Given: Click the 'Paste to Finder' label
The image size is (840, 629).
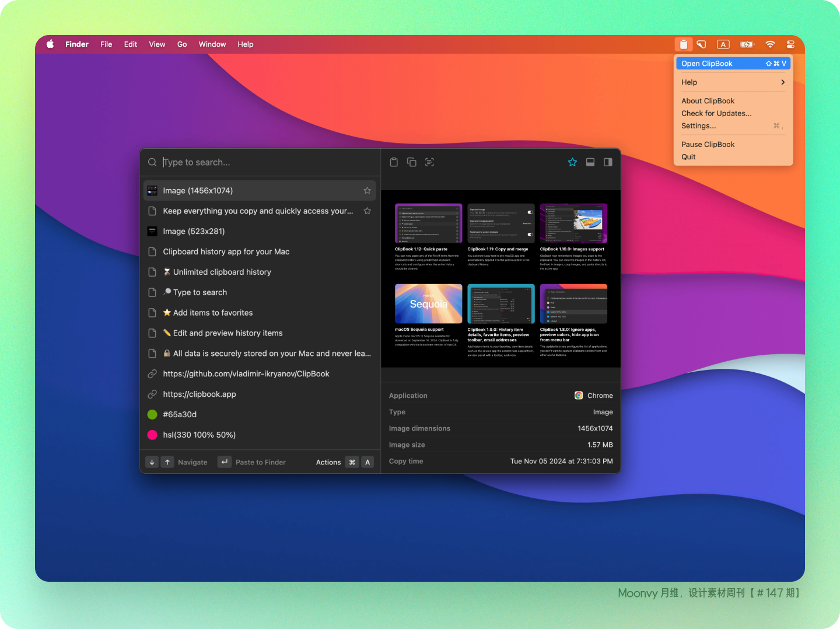Looking at the screenshot, I should [x=261, y=462].
